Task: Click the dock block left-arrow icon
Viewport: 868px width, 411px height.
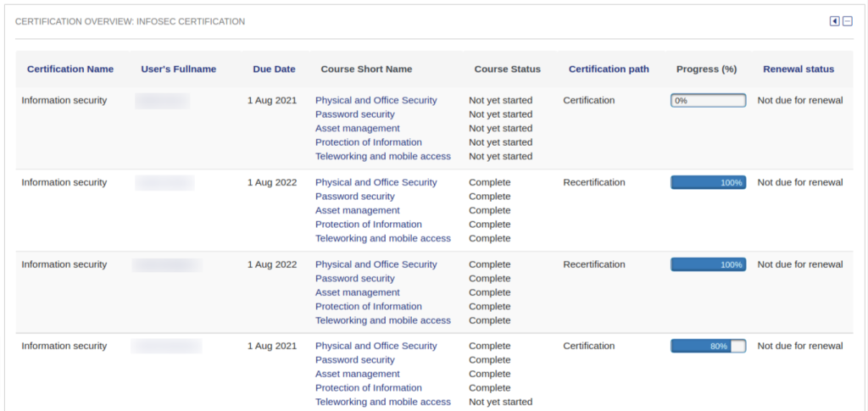Action: coord(834,21)
